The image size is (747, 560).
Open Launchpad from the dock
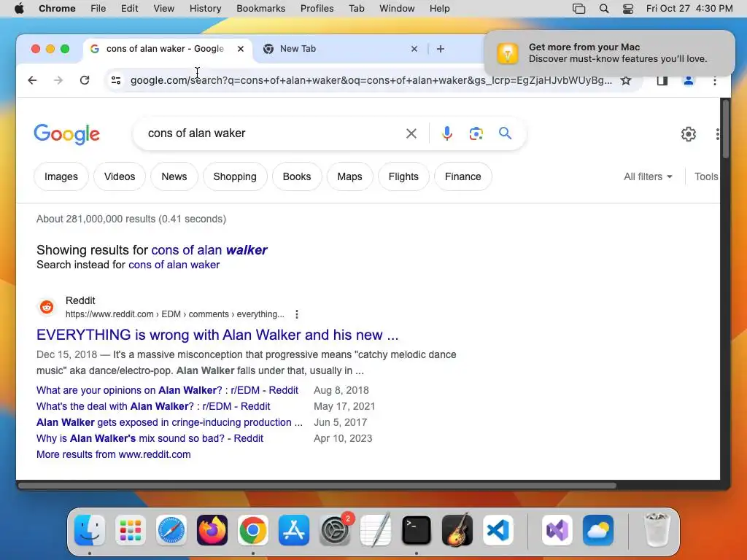coord(131,530)
